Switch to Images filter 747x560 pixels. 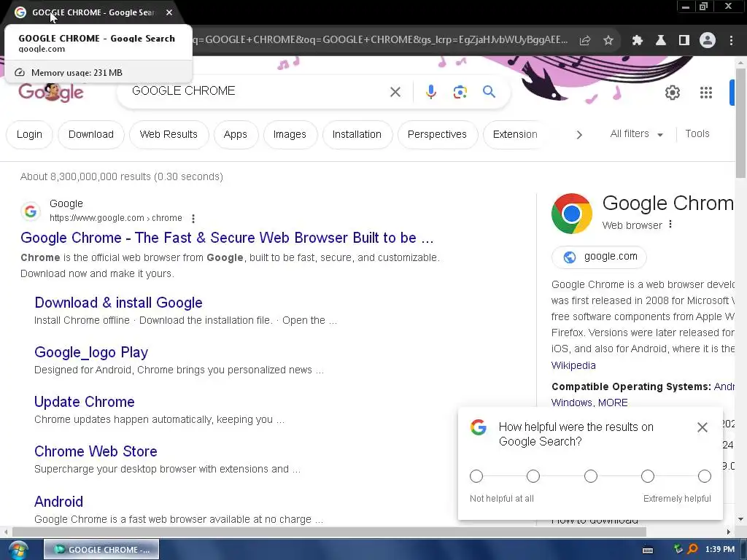pos(290,135)
